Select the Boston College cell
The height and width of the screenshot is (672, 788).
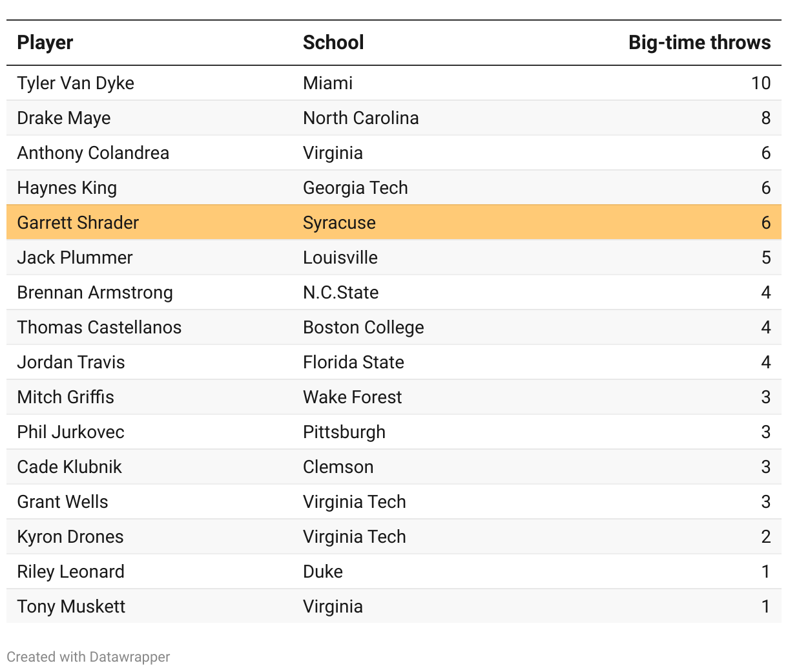tap(363, 328)
